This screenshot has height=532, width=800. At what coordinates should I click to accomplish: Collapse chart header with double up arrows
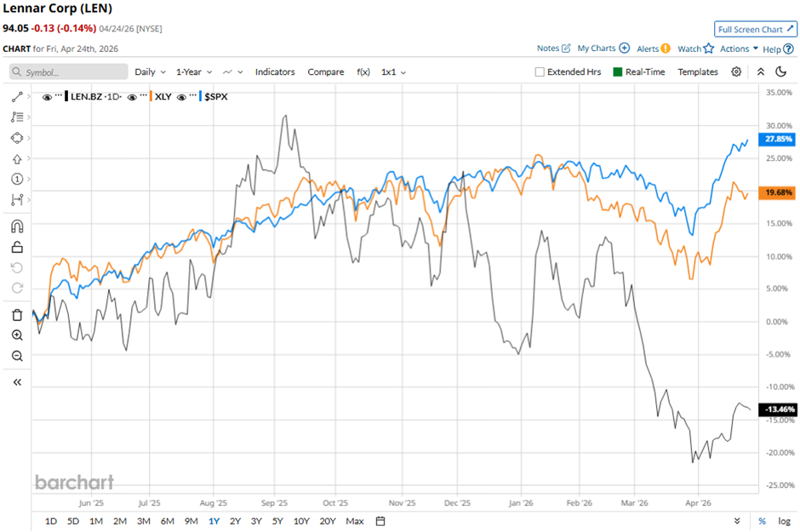[x=761, y=72]
